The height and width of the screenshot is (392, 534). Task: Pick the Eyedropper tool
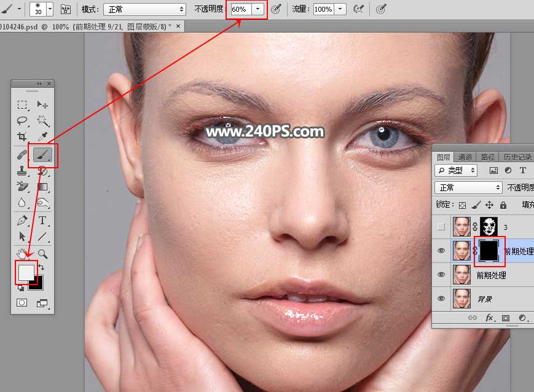(43, 137)
